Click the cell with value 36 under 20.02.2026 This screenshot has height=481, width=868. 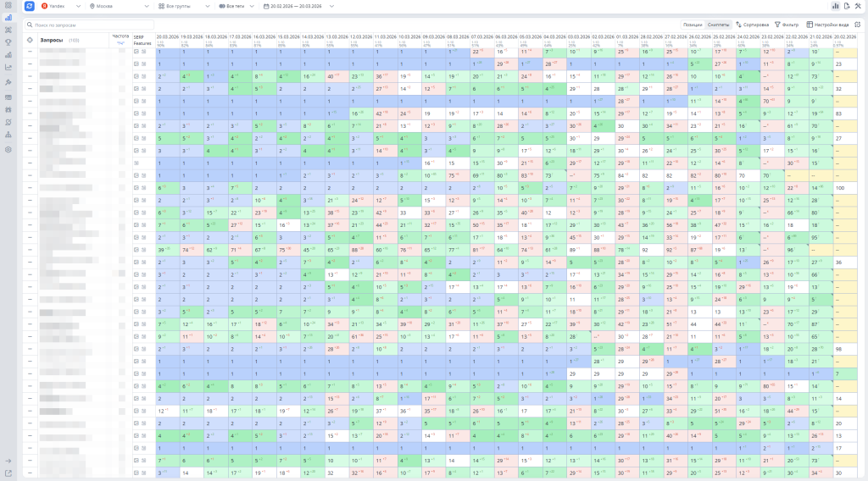coord(845,262)
